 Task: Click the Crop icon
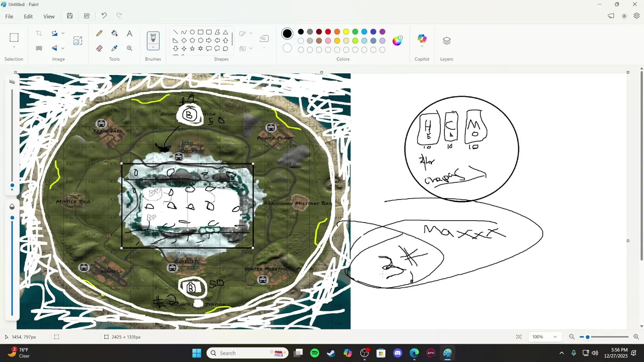[39, 33]
